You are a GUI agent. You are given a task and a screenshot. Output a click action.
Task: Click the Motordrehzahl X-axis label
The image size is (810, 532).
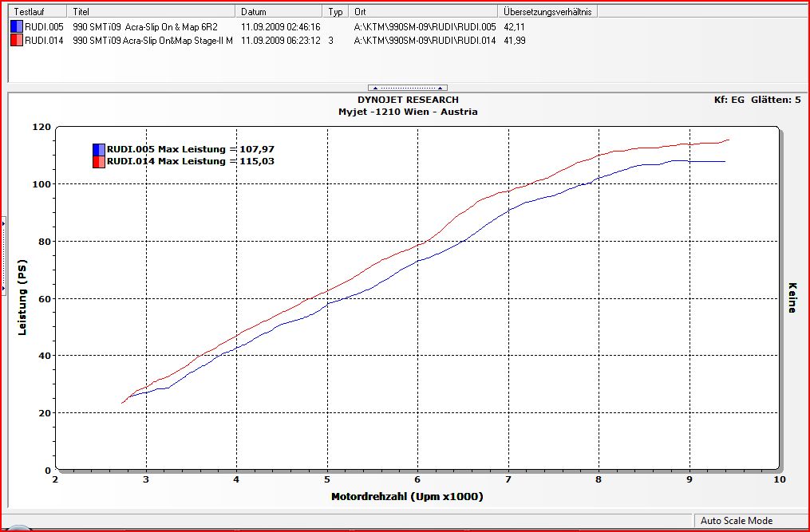pos(407,496)
